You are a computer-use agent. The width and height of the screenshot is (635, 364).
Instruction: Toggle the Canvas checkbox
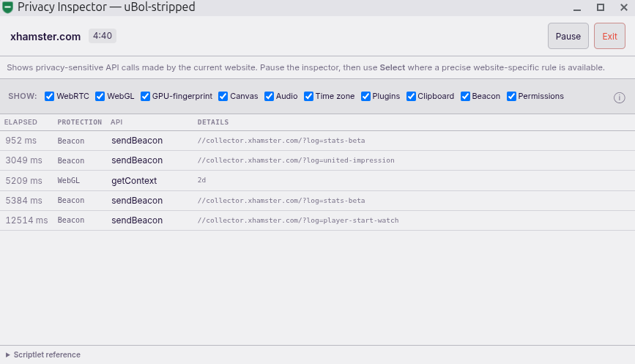[x=223, y=97]
